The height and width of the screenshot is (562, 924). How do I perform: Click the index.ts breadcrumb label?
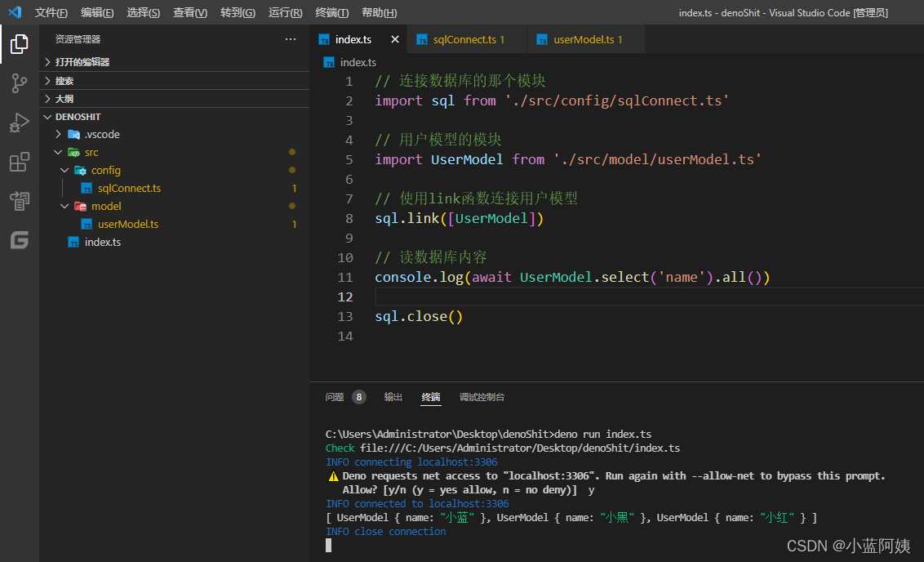pos(358,63)
